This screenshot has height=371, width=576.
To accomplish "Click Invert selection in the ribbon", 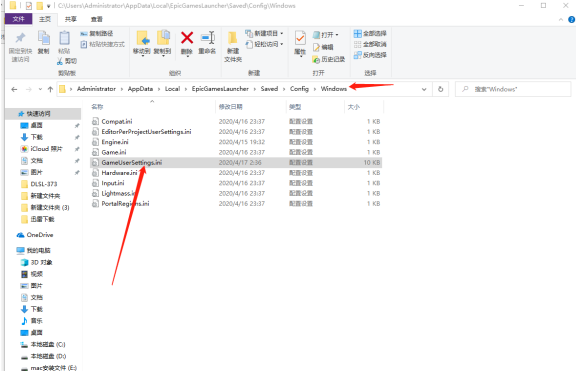I will tap(370, 55).
